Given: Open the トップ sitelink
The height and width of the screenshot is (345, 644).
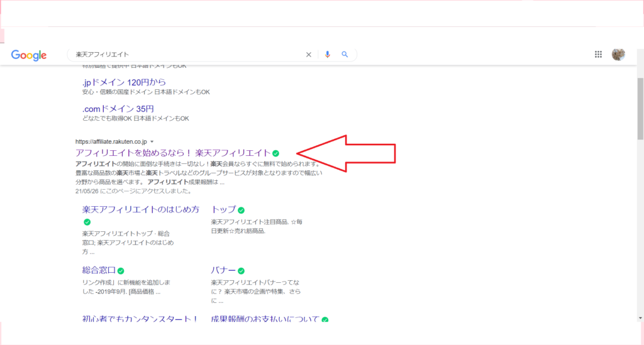Looking at the screenshot, I should click(223, 210).
